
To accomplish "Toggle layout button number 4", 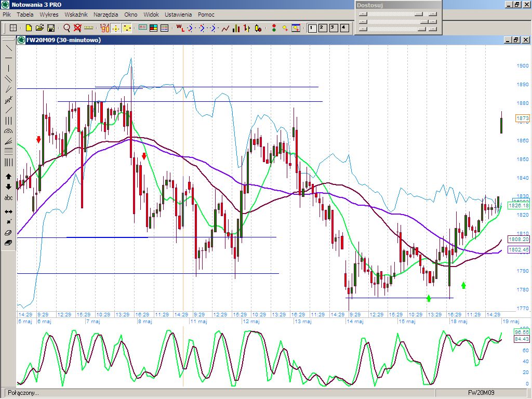I will point(343,28).
